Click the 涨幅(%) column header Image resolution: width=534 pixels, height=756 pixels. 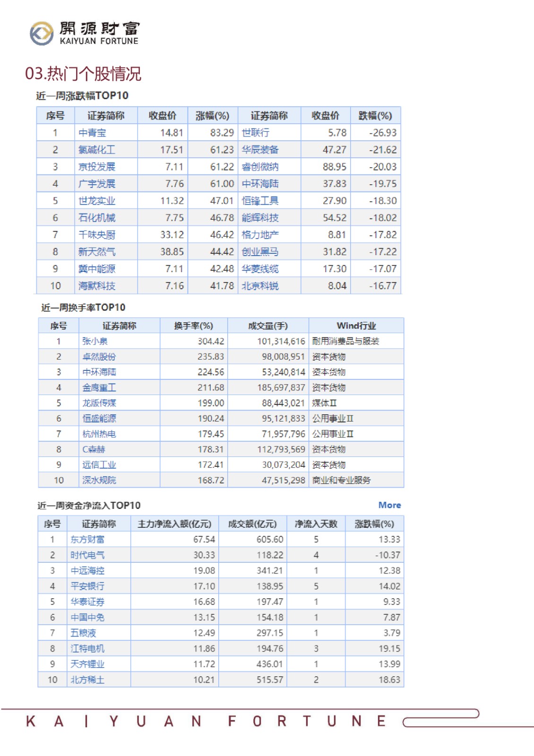(213, 116)
